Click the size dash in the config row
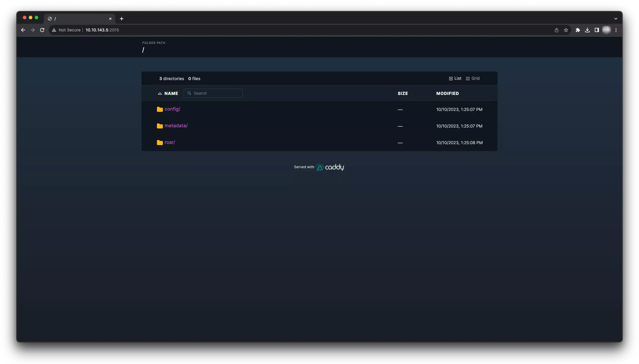639x364 pixels. (400, 110)
